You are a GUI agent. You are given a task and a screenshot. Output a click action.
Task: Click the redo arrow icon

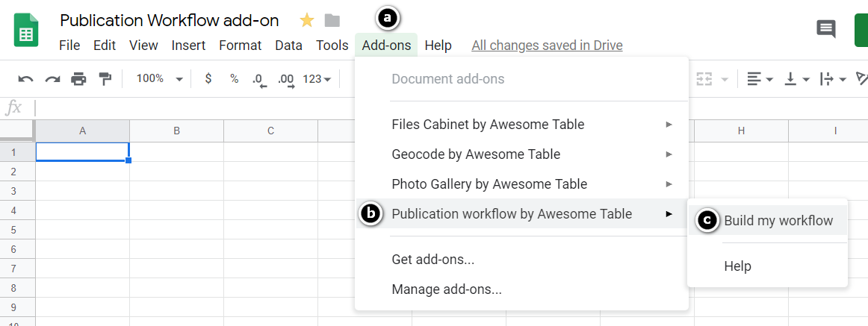click(52, 79)
